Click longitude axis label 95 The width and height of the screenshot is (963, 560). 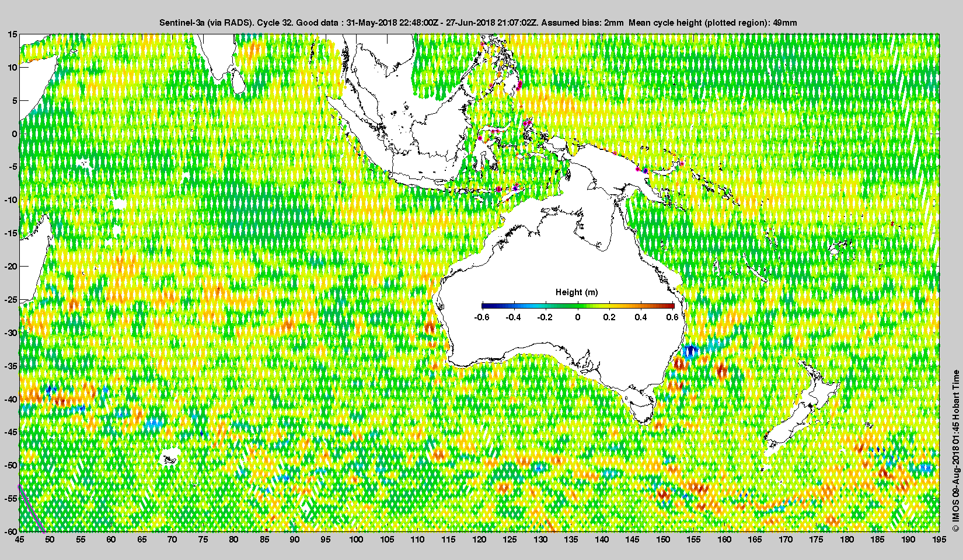click(326, 540)
